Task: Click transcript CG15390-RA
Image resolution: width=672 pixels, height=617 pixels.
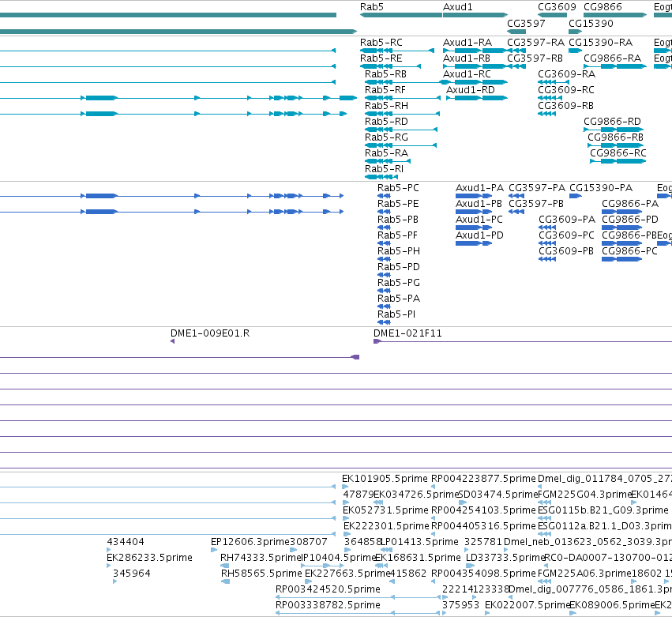Action: [600, 43]
